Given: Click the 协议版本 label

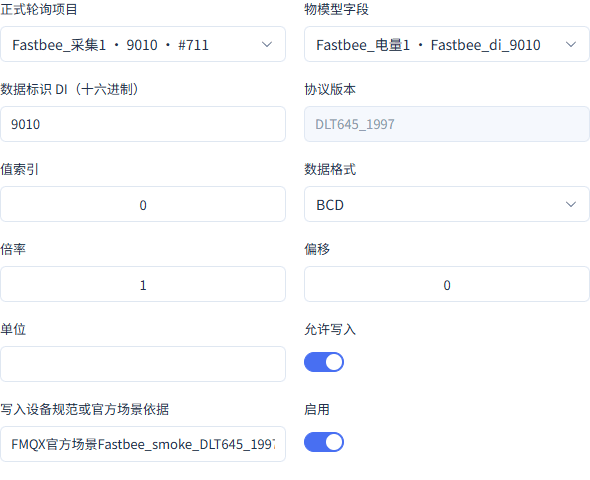Looking at the screenshot, I should click(330, 90).
